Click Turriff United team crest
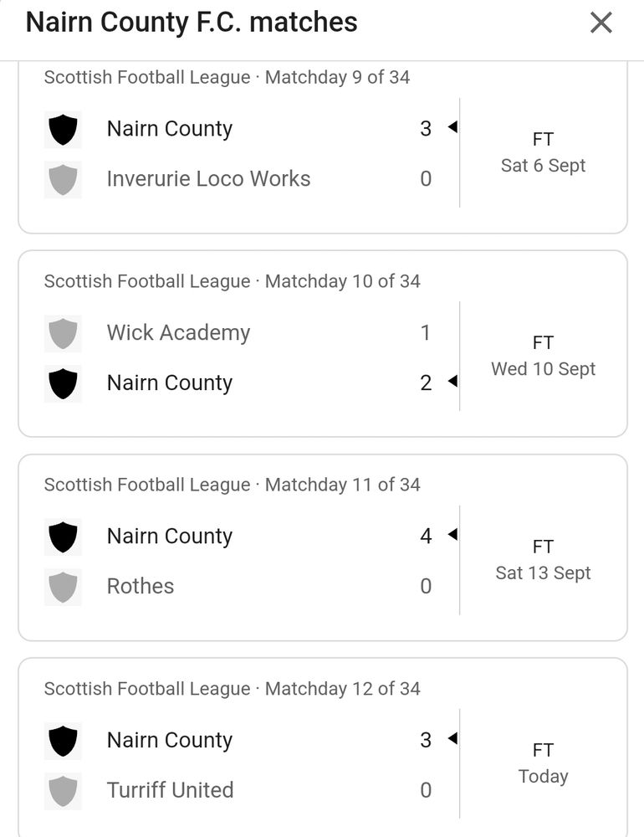 click(x=63, y=790)
